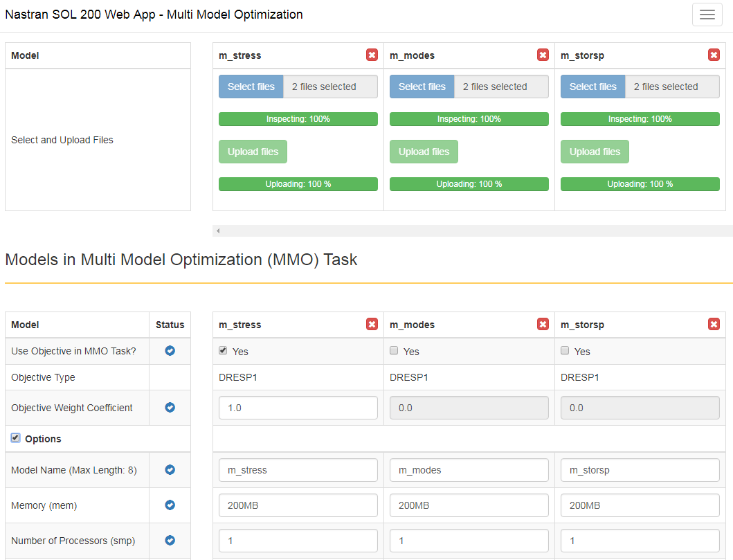Click status icon for Objective Weight Coefficient
The image size is (733, 560).
[x=170, y=408]
